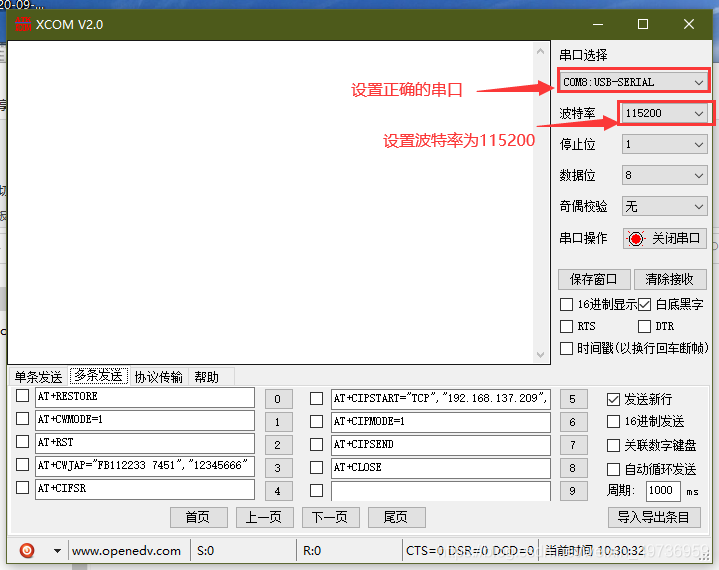Check the box beside AT+RST
719x570 pixels.
tap(22, 442)
